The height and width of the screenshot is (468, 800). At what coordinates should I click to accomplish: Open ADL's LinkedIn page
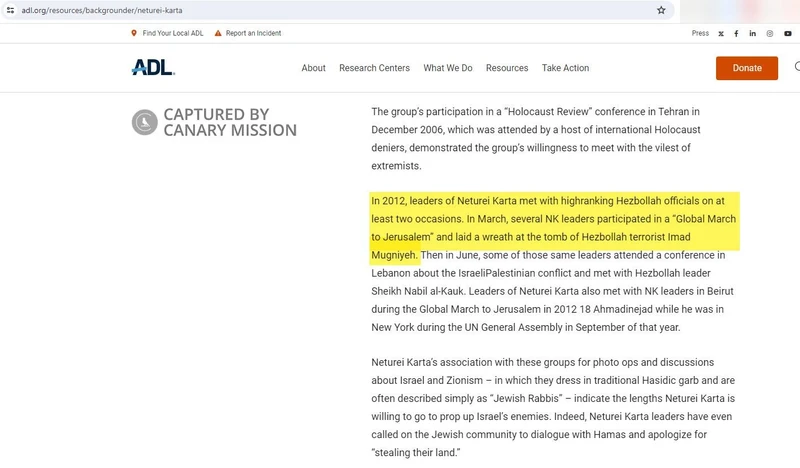pos(753,33)
